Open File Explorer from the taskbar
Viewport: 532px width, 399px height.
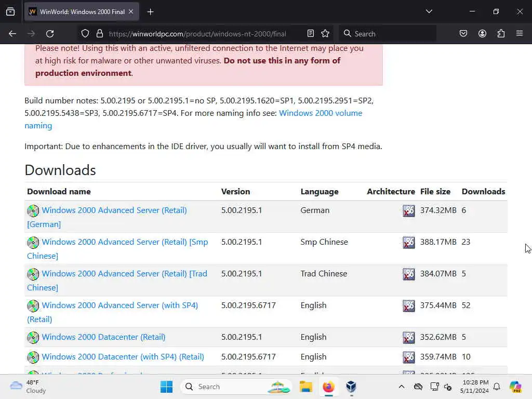305,387
